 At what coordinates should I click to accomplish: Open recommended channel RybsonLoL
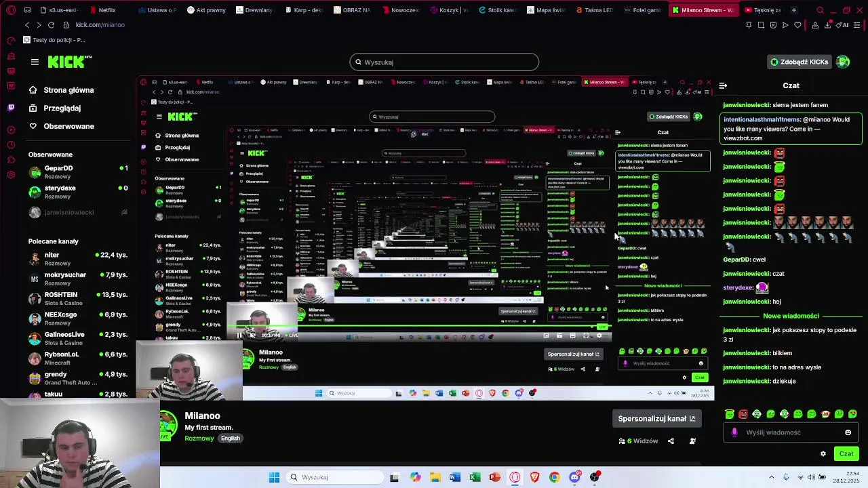pos(78,358)
